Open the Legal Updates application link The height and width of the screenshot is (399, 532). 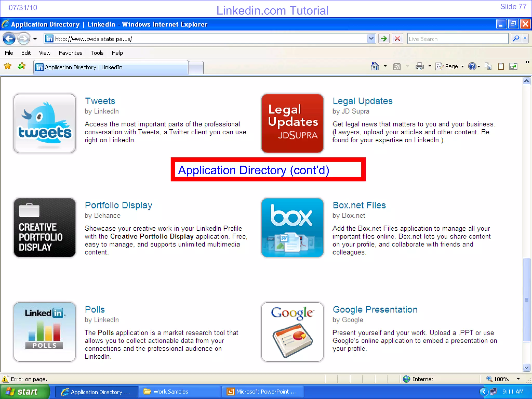point(363,101)
